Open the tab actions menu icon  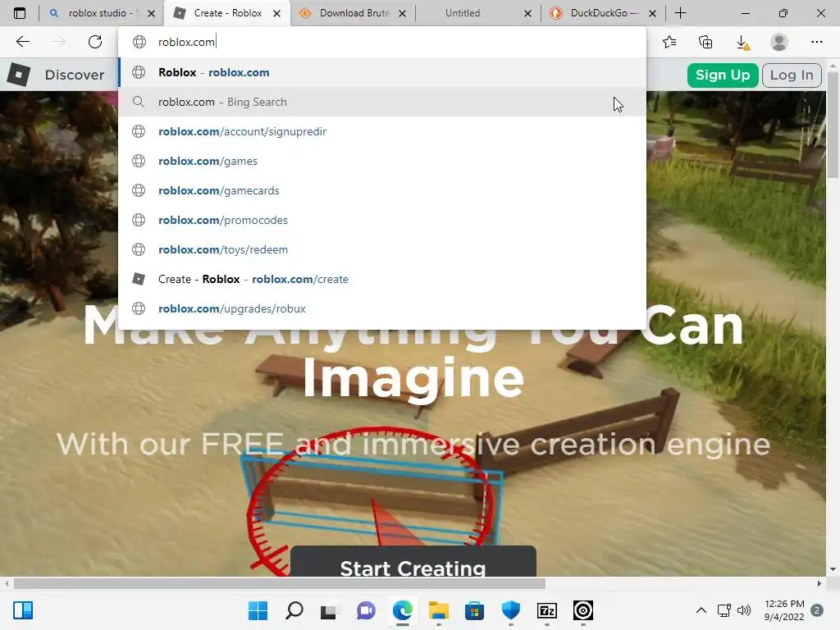(x=20, y=13)
